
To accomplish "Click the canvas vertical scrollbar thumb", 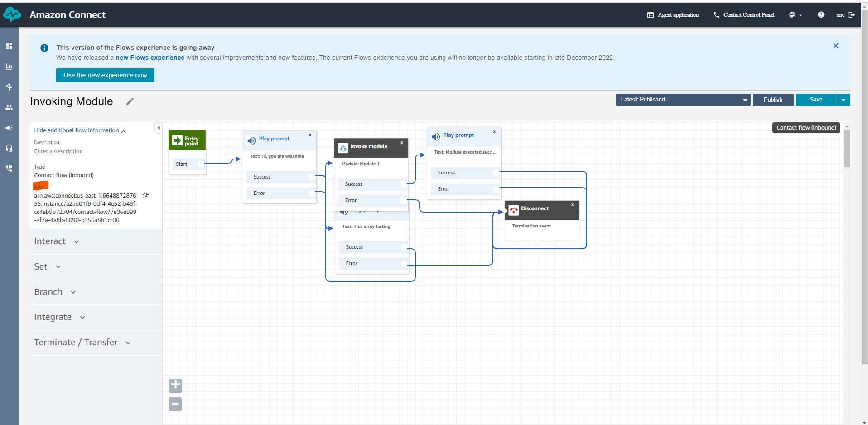I will click(x=847, y=149).
